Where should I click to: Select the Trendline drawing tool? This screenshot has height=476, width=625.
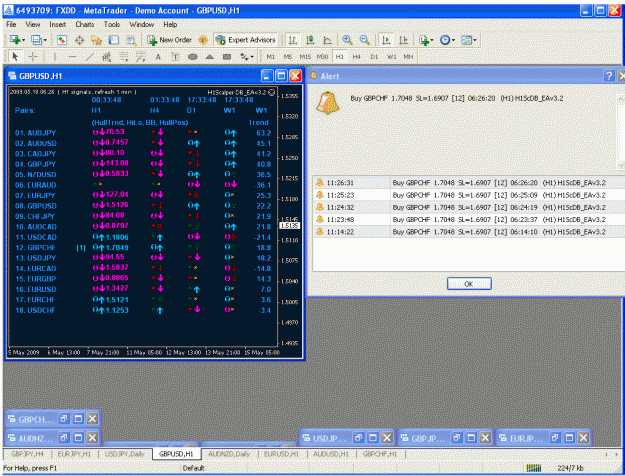click(89, 57)
